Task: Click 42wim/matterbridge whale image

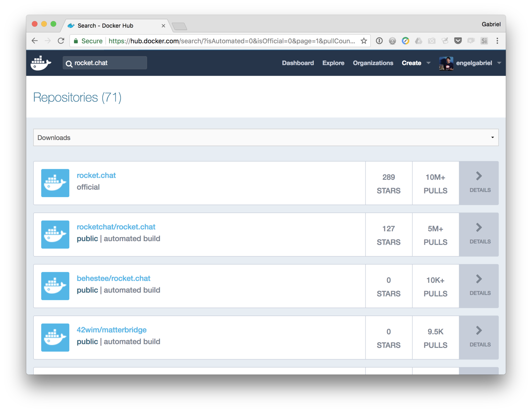Action: [x=55, y=338]
